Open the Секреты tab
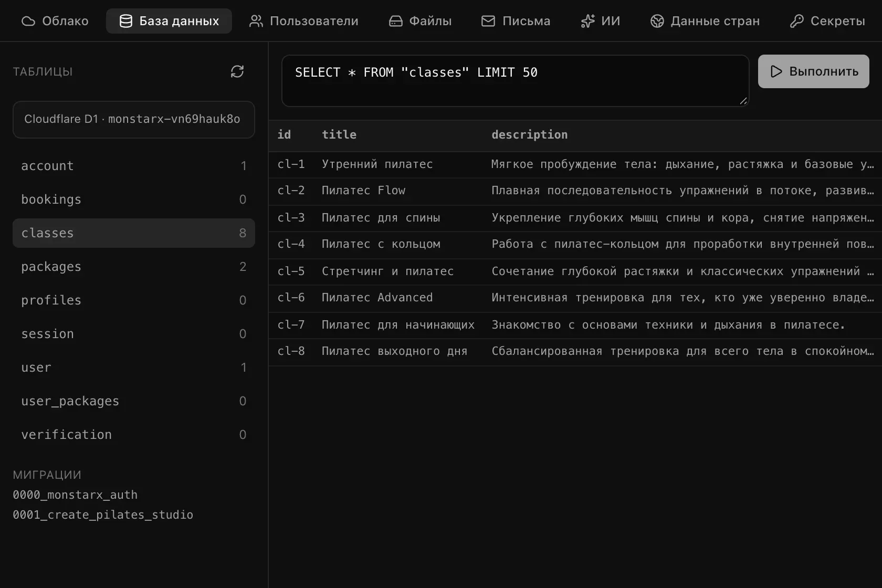Viewport: 882px width, 588px height. 827,21
